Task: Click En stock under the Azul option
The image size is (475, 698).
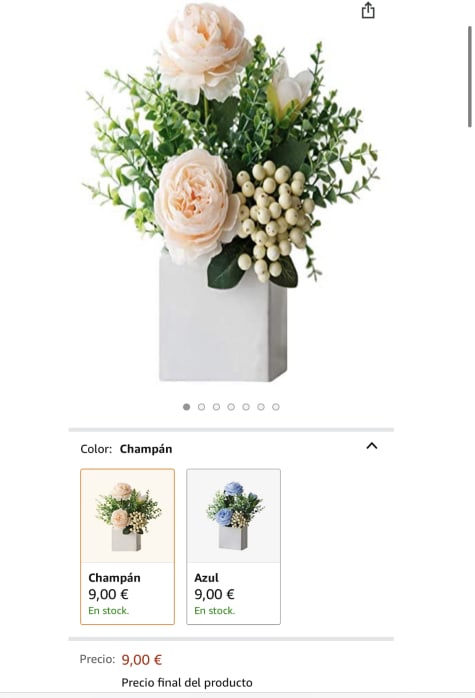Action: pyautogui.click(x=215, y=611)
